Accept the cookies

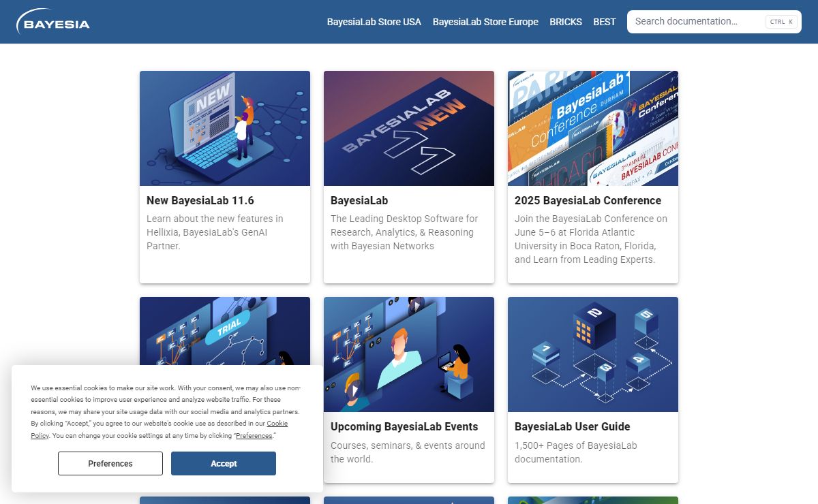[224, 463]
